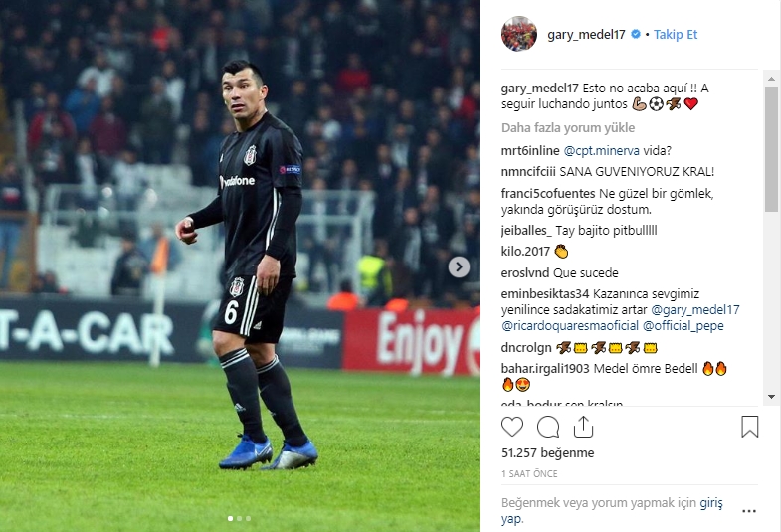Open gary_medel17 profile picture
781x532 pixels.
[519, 34]
